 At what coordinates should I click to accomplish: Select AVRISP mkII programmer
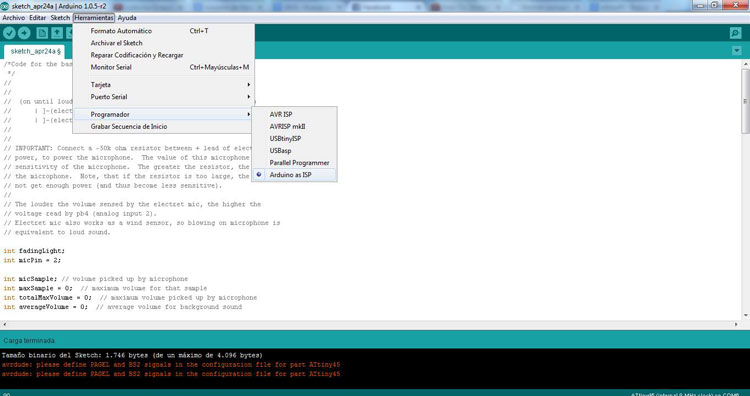[295, 127]
